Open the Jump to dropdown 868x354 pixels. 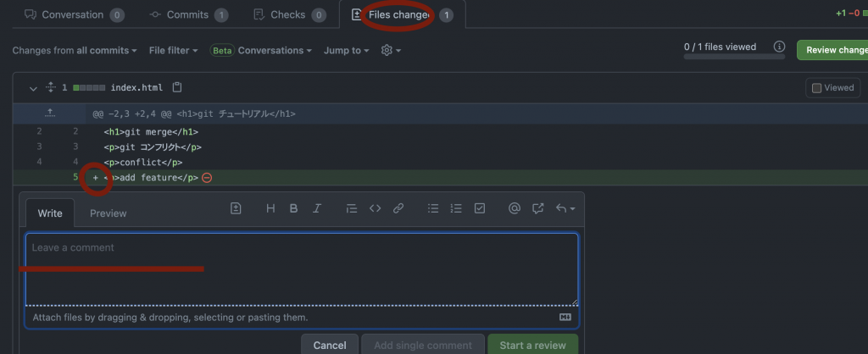(347, 50)
